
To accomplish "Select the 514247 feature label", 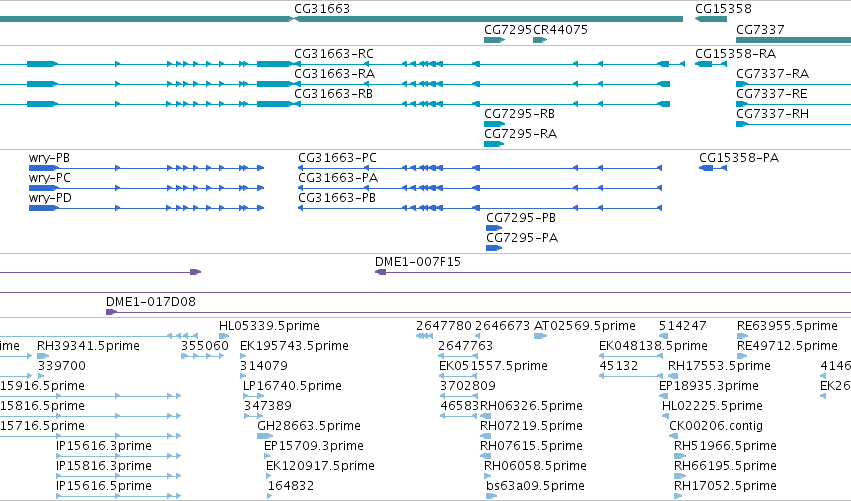I will (682, 326).
